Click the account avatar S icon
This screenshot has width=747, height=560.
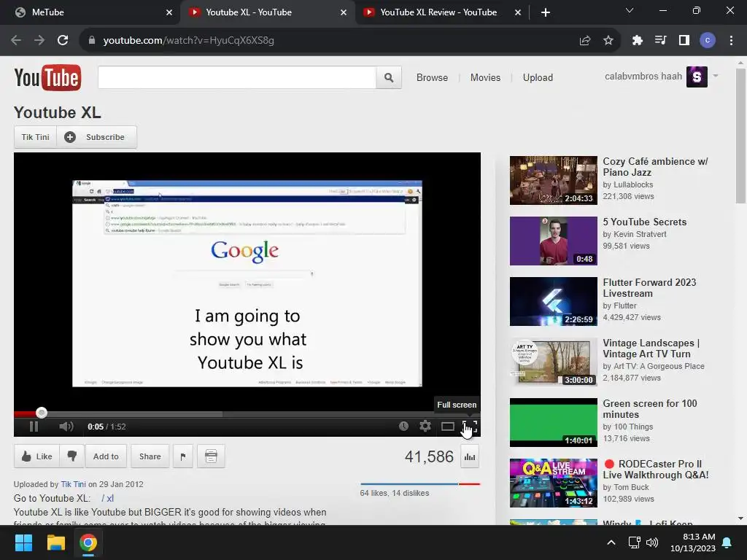click(x=697, y=77)
